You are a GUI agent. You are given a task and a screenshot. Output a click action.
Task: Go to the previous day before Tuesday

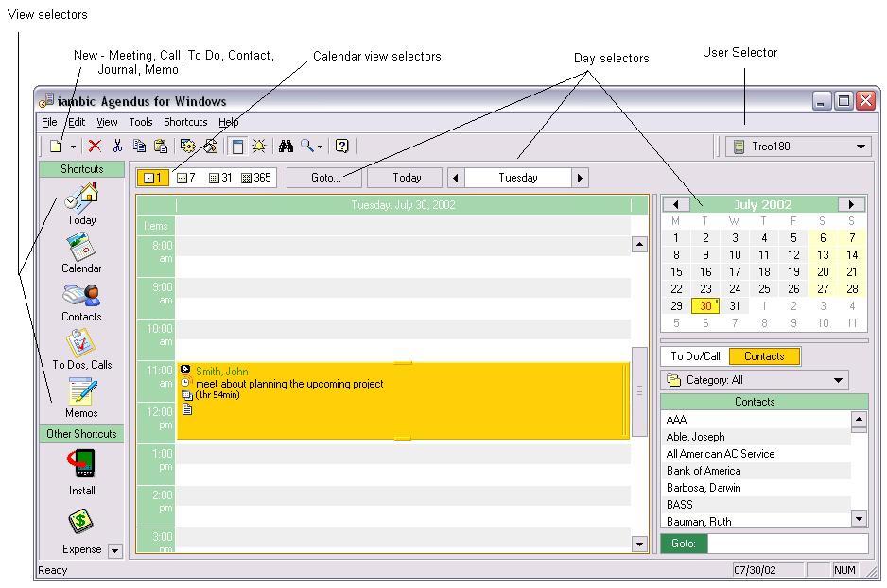click(x=456, y=178)
